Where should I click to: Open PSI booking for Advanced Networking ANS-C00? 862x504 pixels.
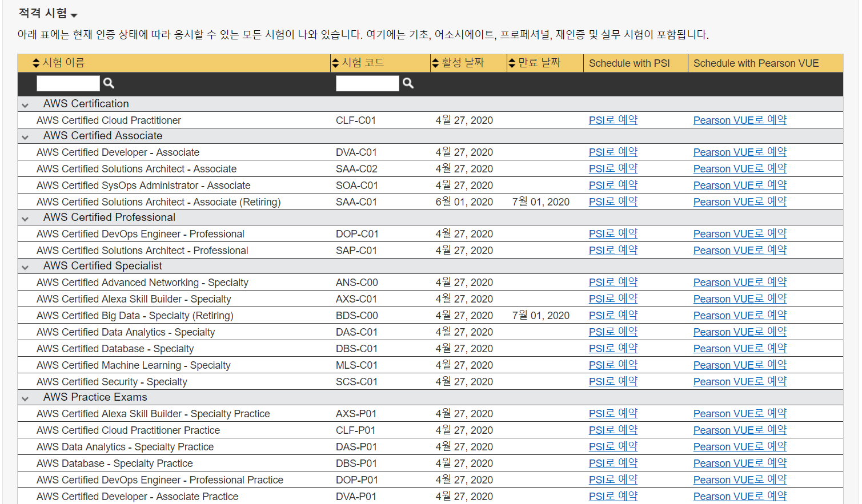(613, 282)
